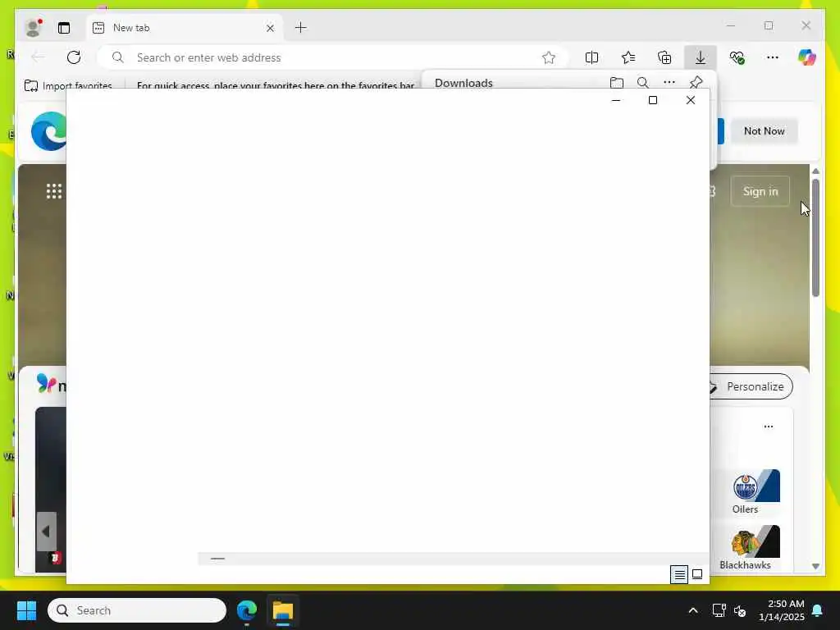Go to previous news slide arrow
The width and height of the screenshot is (840, 630).
coord(46,532)
